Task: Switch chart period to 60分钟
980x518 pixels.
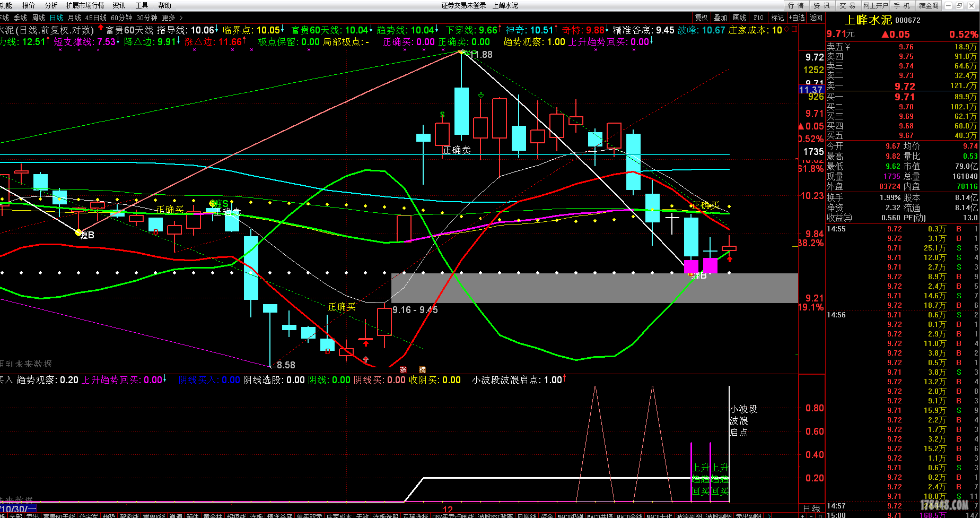Action: pos(121,18)
